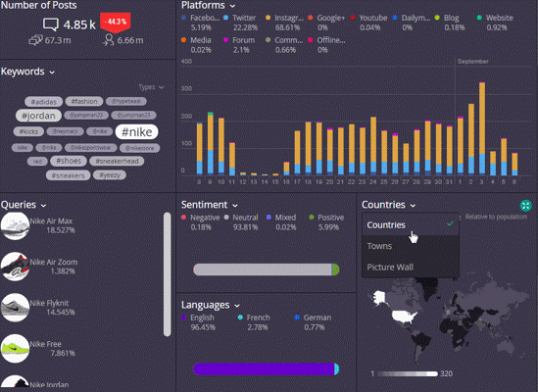The height and width of the screenshot is (392, 538).
Task: Click the #fashion keyword tag
Action: pyautogui.click(x=84, y=101)
